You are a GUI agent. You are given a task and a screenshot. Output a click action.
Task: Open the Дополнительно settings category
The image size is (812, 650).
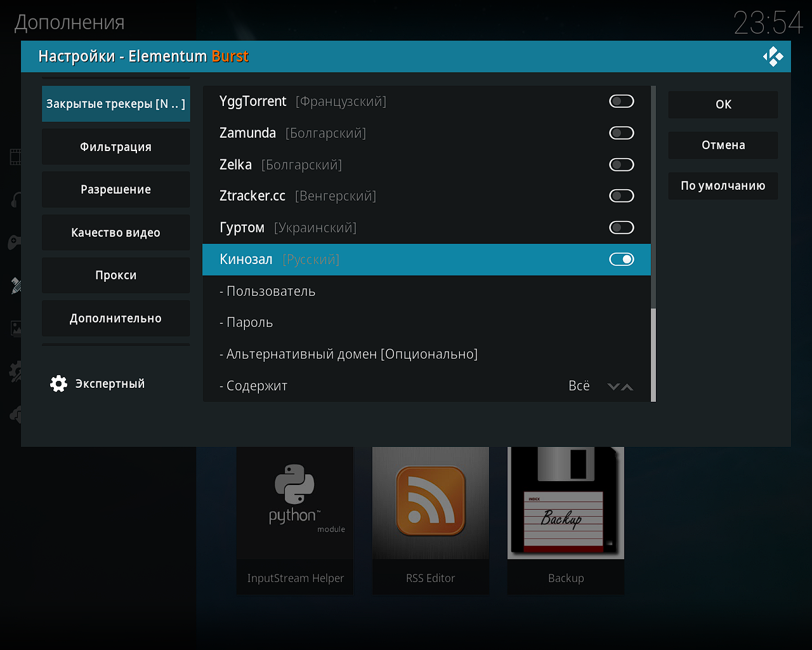tap(116, 318)
